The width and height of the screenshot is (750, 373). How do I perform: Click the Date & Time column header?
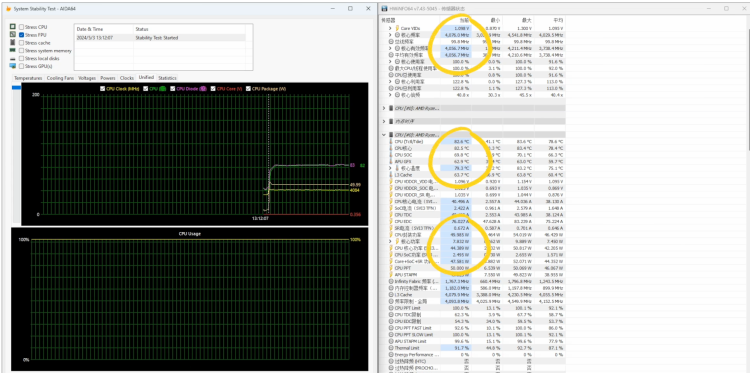[x=104, y=29]
